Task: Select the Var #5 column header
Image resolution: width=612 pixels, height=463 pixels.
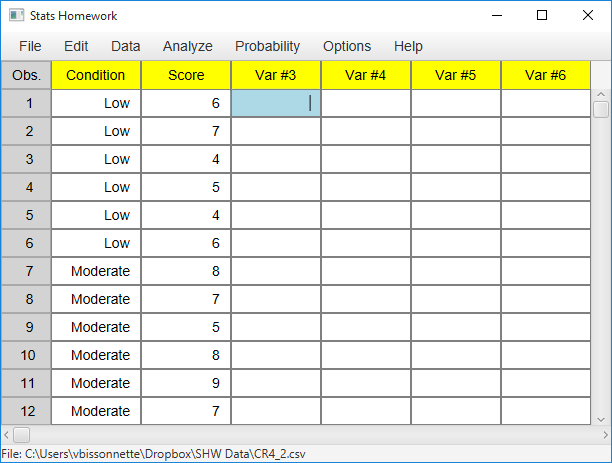Action: pyautogui.click(x=456, y=75)
